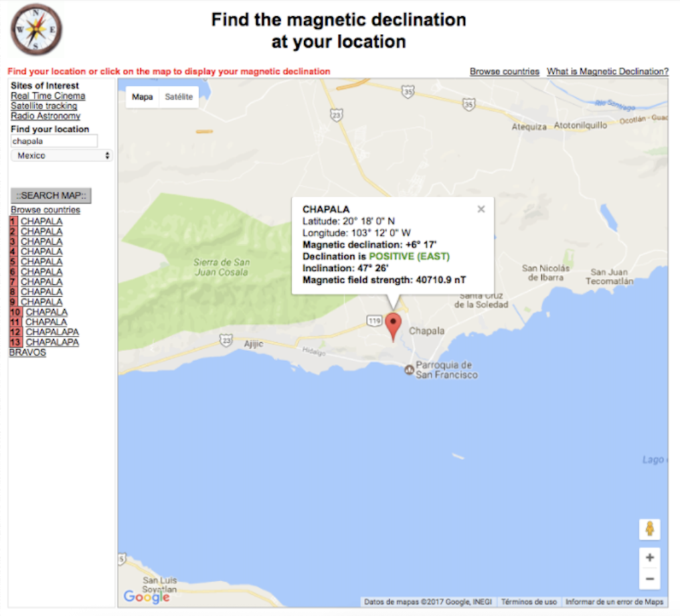The width and height of the screenshot is (680, 616).
Task: Click the location search input field
Action: 54,141
